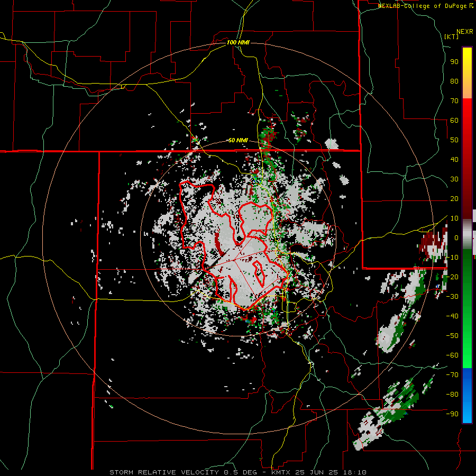
Task: Click the -90 value on velocity scale
Action: point(452,414)
